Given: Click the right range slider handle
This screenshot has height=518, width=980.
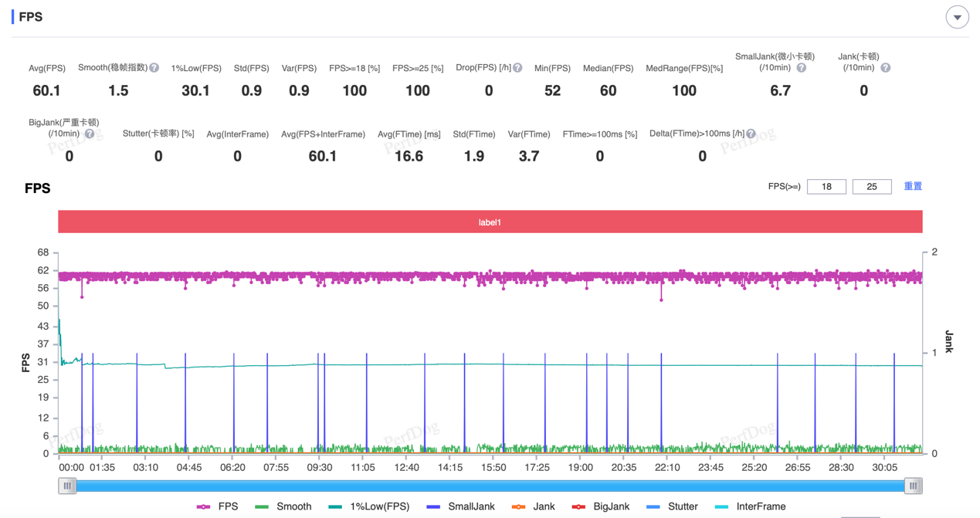Looking at the screenshot, I should click(913, 486).
